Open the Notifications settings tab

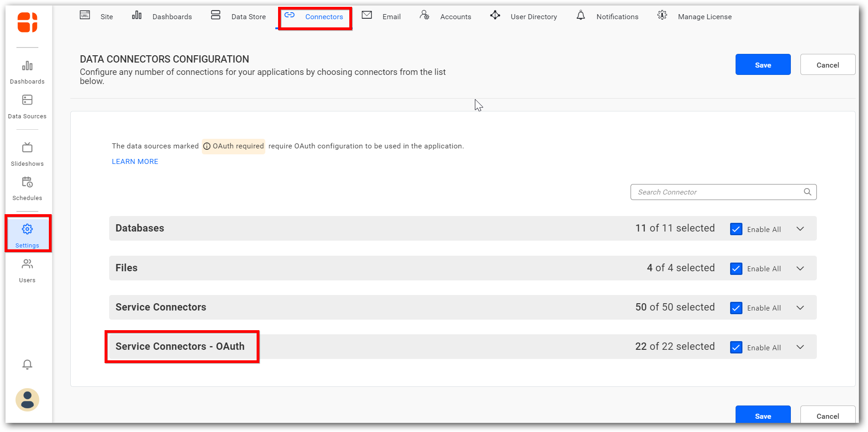pos(617,17)
